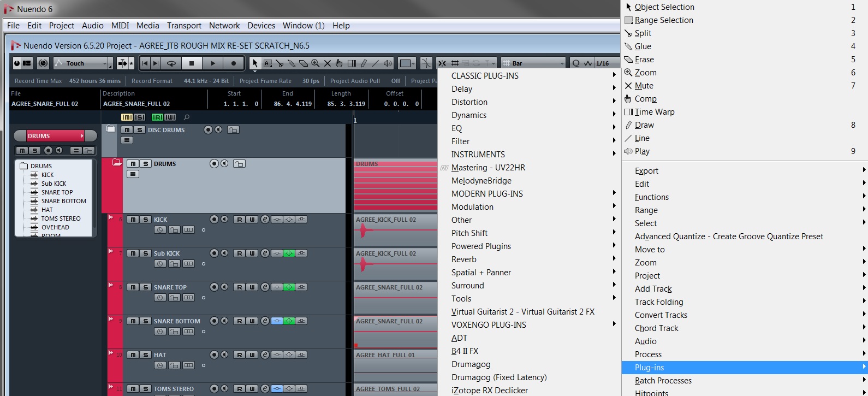Image resolution: width=868 pixels, height=396 pixels.
Task: Click the transport Record button
Action: click(x=234, y=63)
